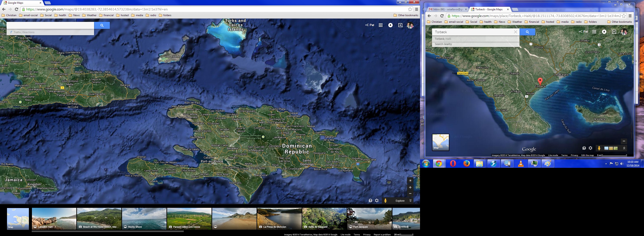Open settings gear on left map
The width and height of the screenshot is (644, 236).
(x=377, y=201)
